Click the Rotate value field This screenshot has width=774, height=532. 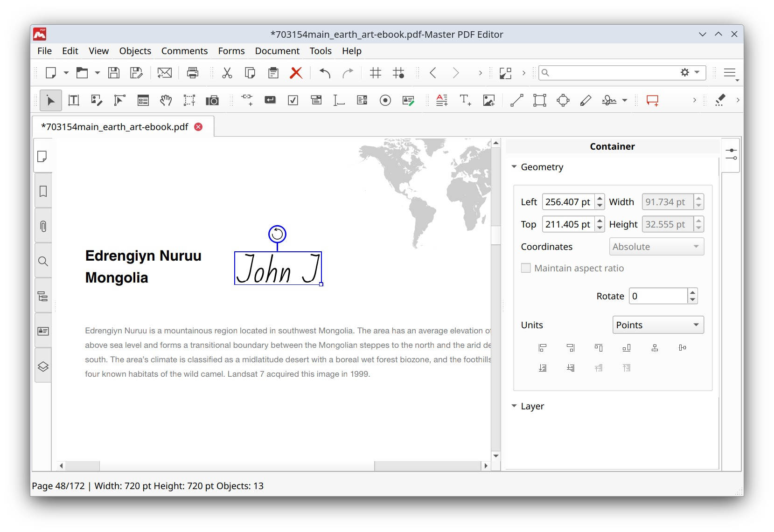658,296
